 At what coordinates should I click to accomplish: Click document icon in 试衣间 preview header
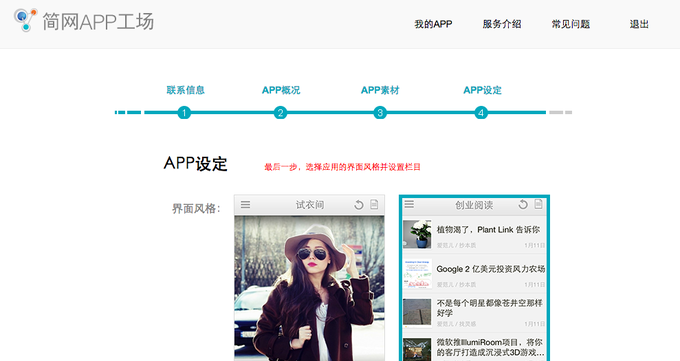(374, 204)
